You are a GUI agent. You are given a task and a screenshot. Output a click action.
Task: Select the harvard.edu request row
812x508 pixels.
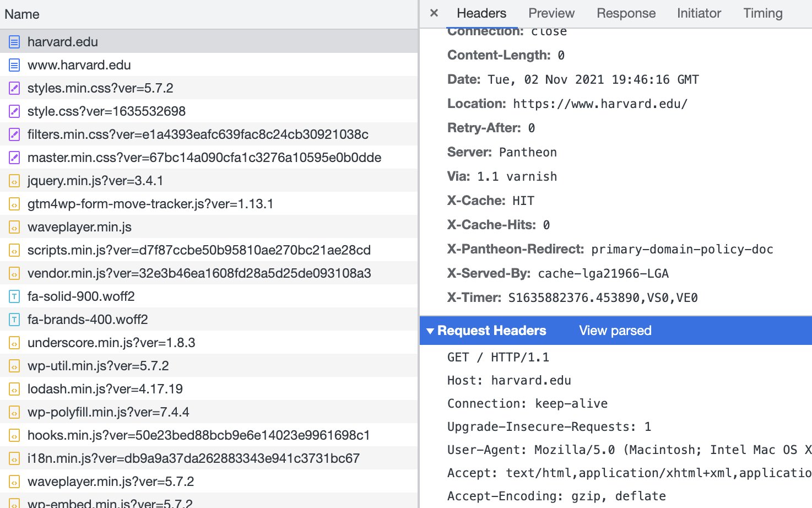(x=209, y=42)
